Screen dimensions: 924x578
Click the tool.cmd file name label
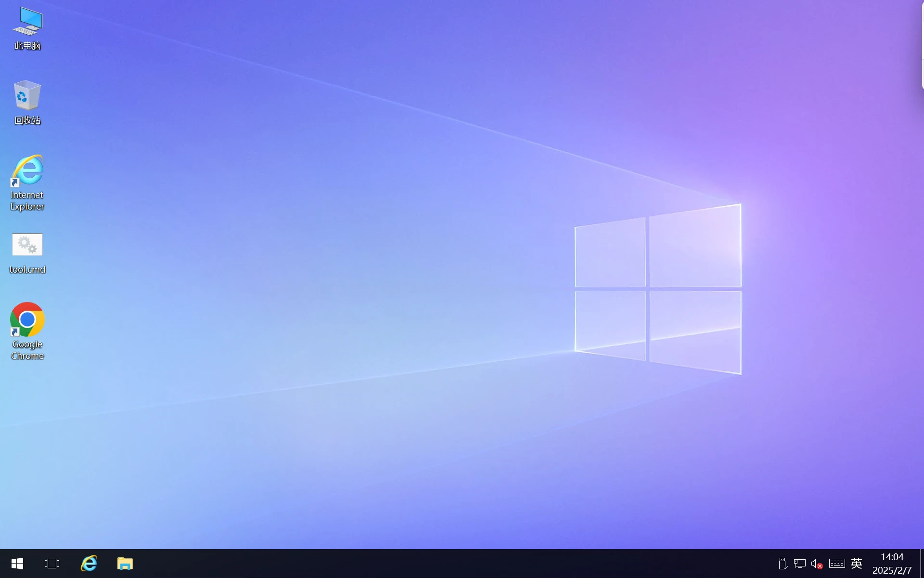(x=27, y=270)
